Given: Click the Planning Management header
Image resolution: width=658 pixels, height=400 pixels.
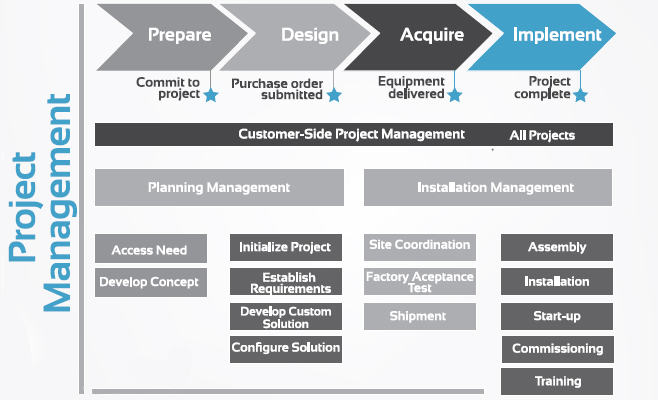Looking at the screenshot, I should coord(219,187).
